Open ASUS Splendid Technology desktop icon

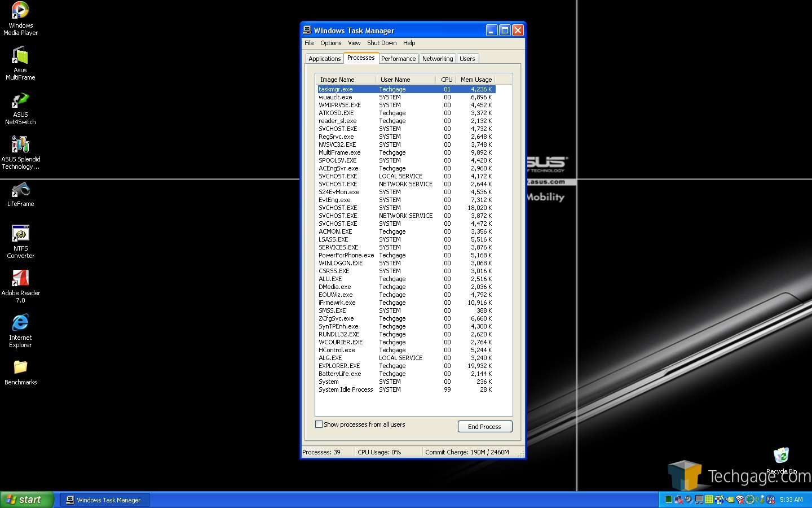coord(20,152)
